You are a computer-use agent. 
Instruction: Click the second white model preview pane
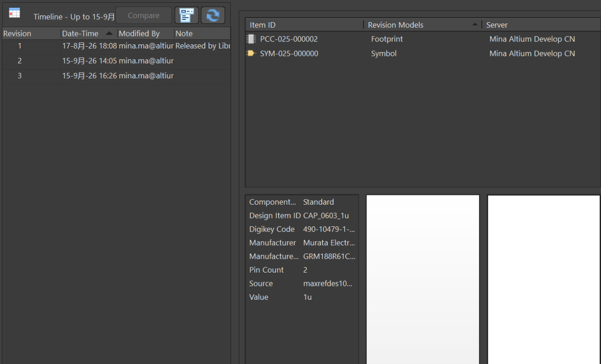[x=544, y=279]
